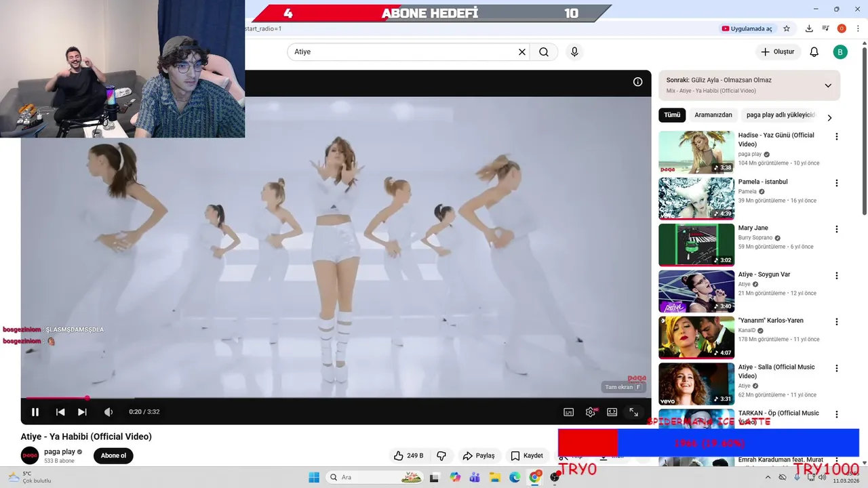The height and width of the screenshot is (488, 868).
Task: Open YouTube notifications bell
Action: click(814, 52)
